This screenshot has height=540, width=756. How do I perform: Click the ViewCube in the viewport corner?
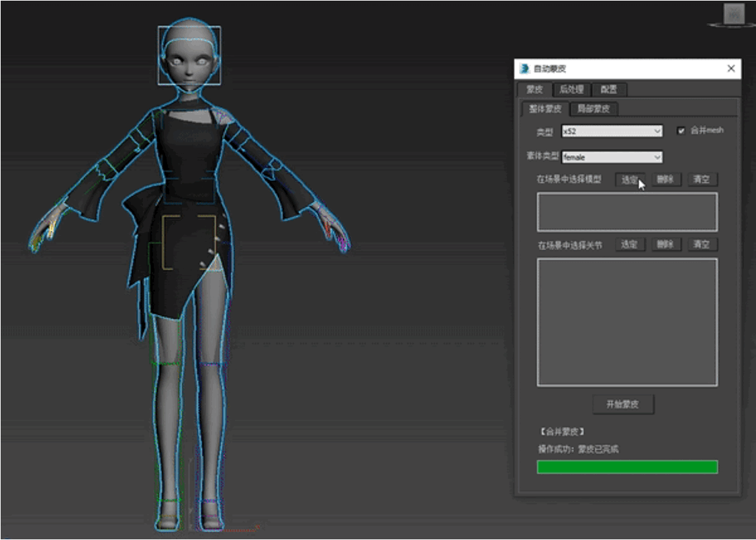pos(734,15)
